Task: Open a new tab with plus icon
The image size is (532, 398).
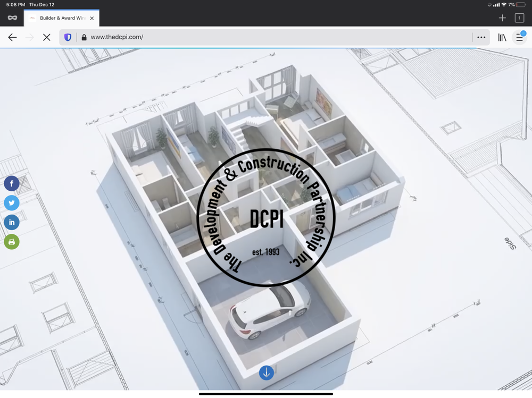Action: [502, 18]
